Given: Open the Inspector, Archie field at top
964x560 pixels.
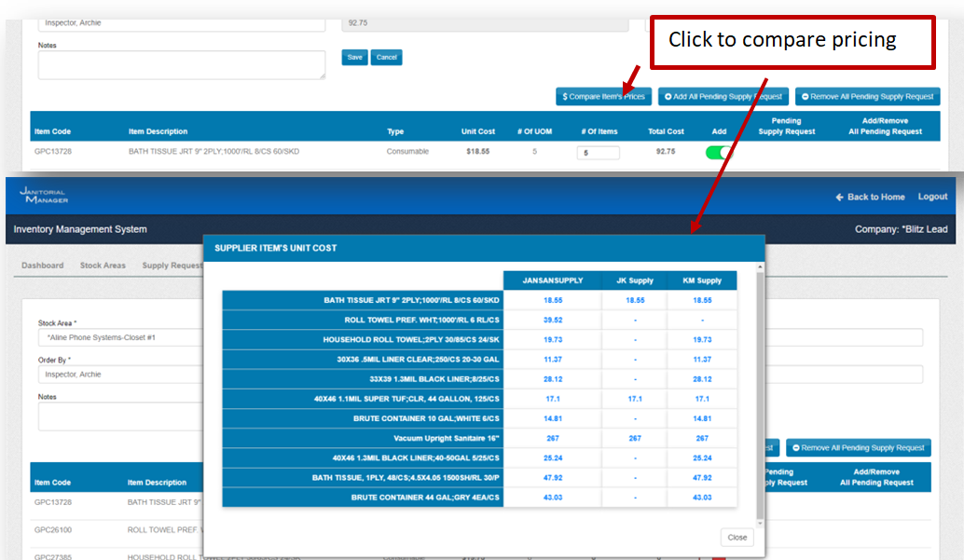Looking at the screenshot, I should point(181,23).
